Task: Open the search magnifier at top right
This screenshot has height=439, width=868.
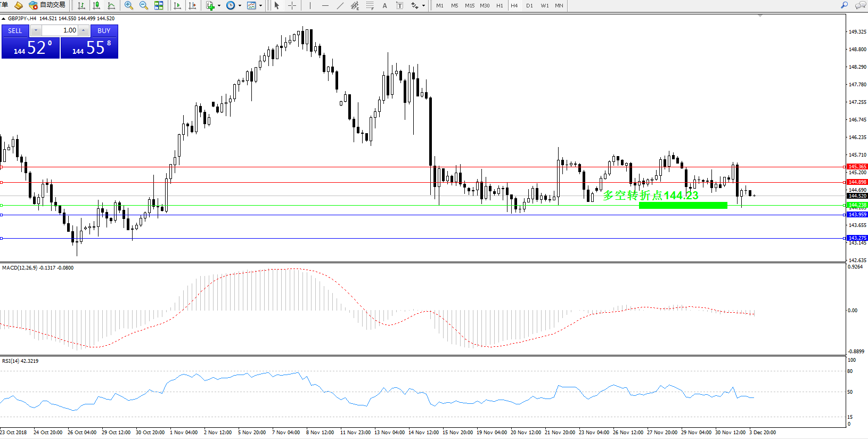Action: pos(844,5)
